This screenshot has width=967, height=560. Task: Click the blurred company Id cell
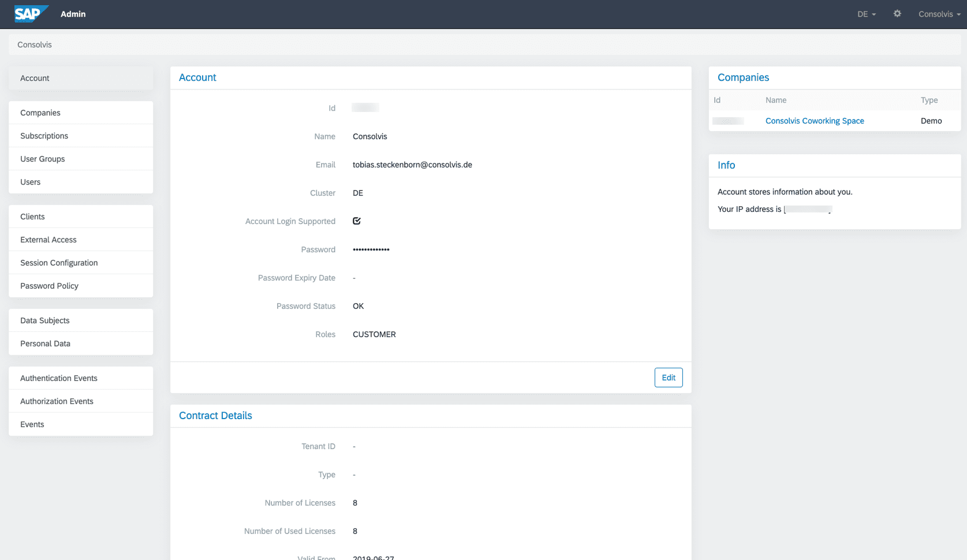tap(729, 121)
